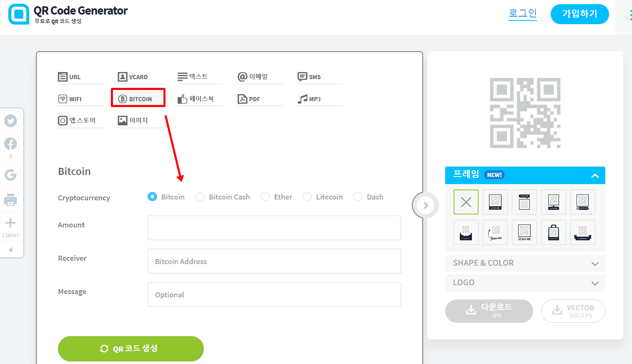This screenshot has height=364, width=632.
Task: Select frame with play button label
Action: coord(583,202)
